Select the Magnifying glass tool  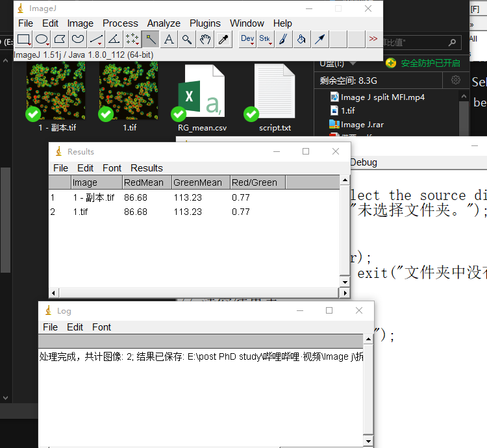(x=187, y=40)
